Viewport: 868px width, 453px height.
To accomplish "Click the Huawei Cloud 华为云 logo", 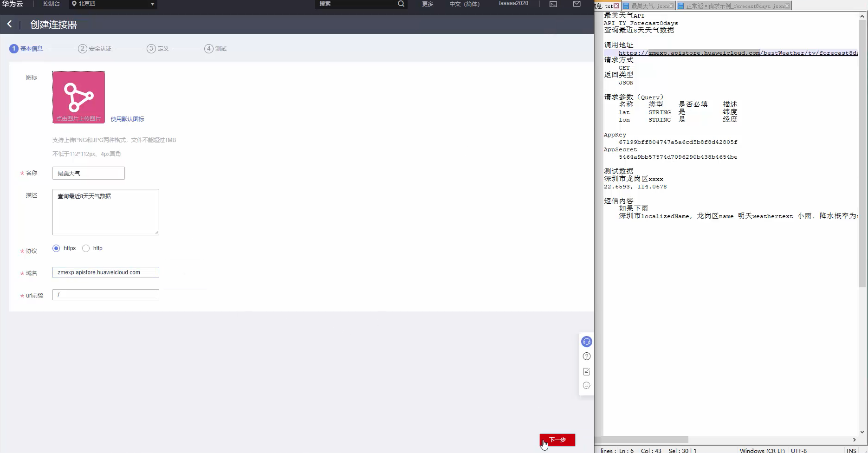I will tap(12, 4).
